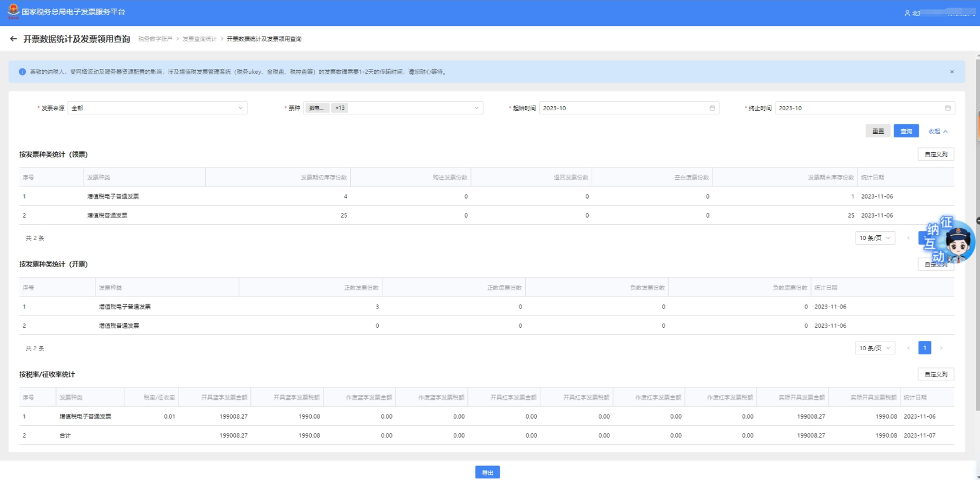Select page 1 in 开票 table pagination

point(925,348)
